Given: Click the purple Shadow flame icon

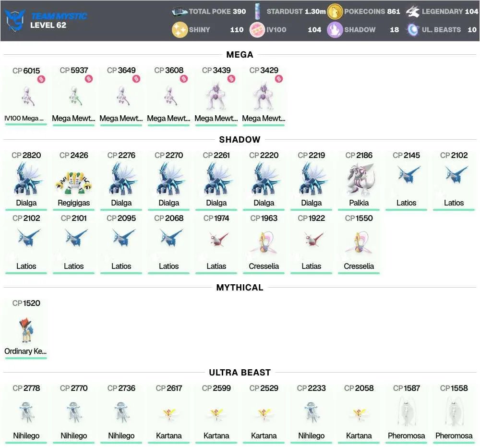Looking at the screenshot, I should [335, 30].
